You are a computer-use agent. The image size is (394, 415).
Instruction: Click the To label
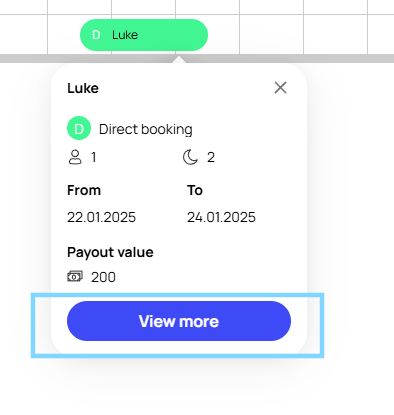195,190
